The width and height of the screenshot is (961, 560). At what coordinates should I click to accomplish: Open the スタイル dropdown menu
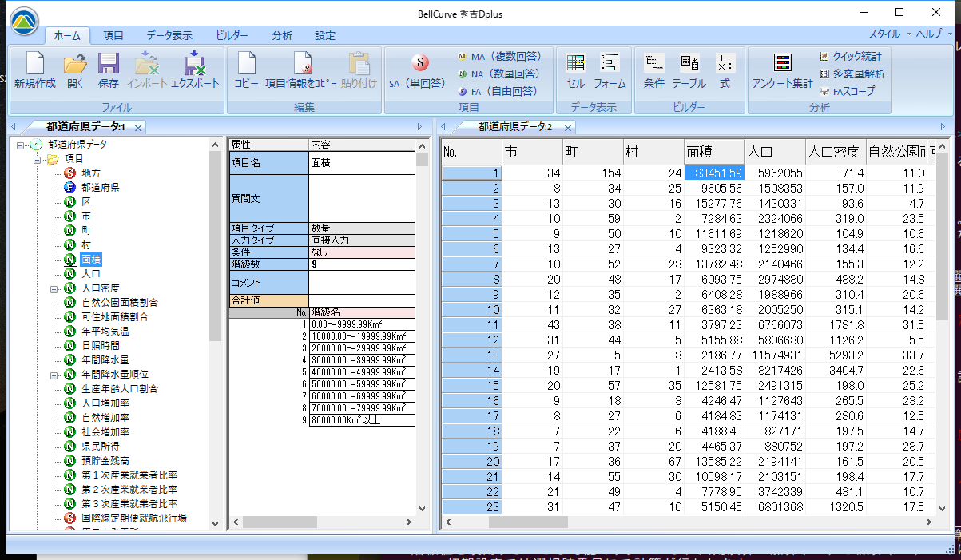(889, 34)
